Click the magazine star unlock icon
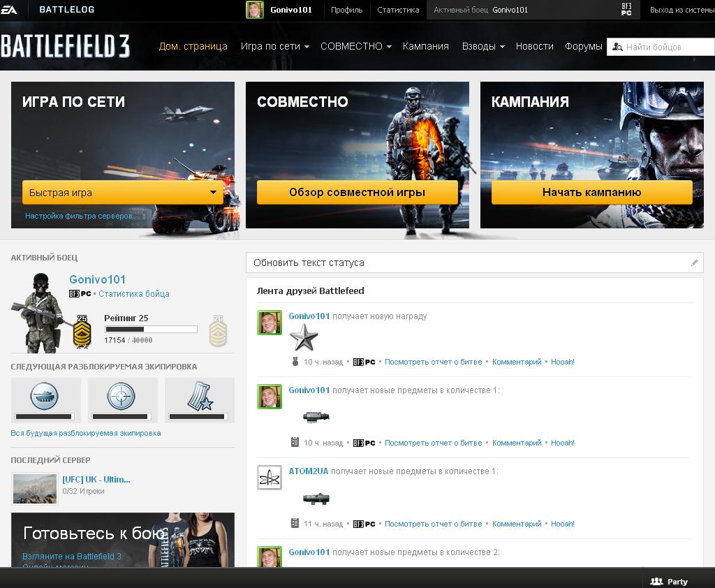 (x=199, y=398)
